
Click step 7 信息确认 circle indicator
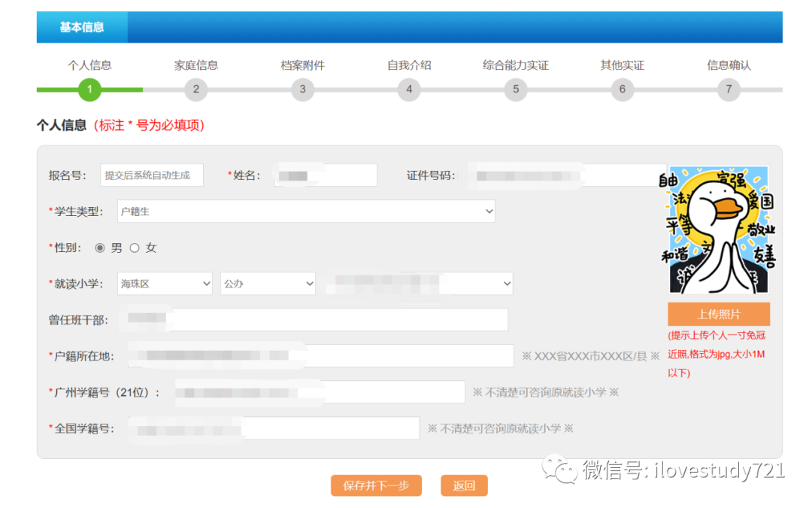729,89
